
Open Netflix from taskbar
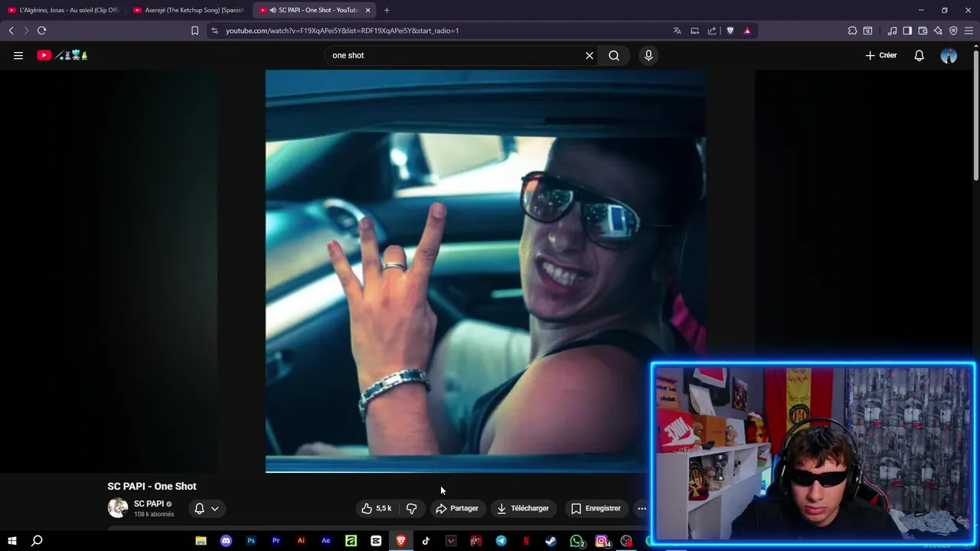[526, 541]
